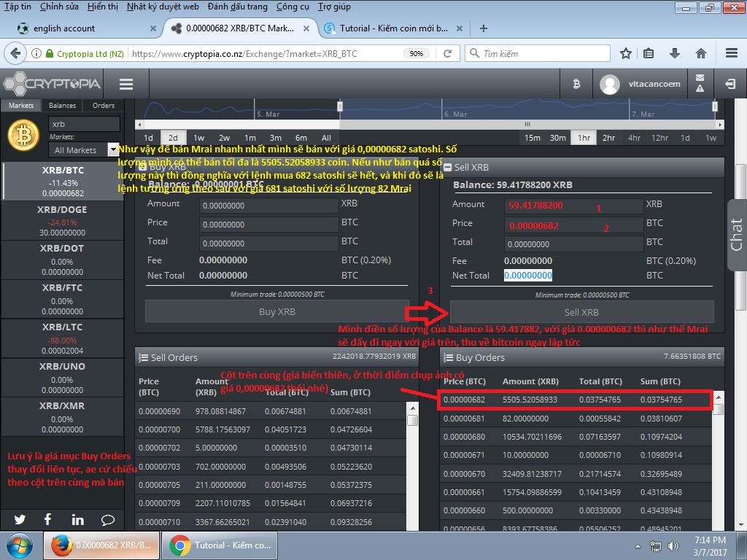Image resolution: width=747 pixels, height=560 pixels.
Task: Switch to the Orders tab
Action: pos(104,105)
